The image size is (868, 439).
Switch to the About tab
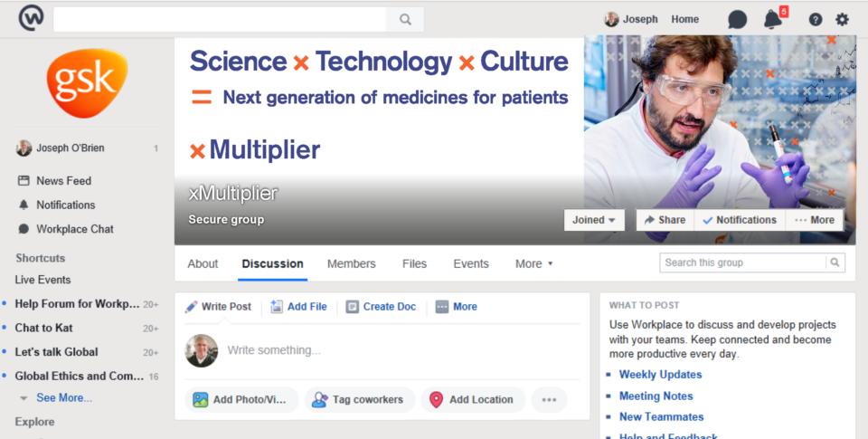click(x=203, y=263)
